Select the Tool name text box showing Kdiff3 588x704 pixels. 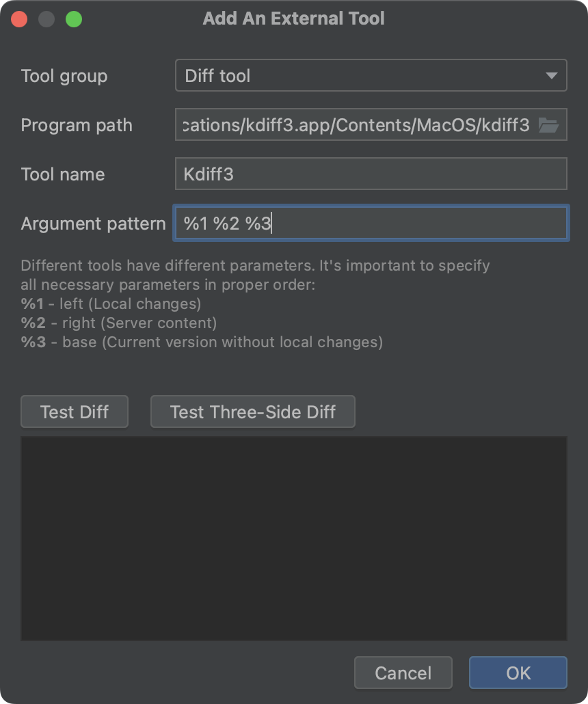(x=371, y=174)
